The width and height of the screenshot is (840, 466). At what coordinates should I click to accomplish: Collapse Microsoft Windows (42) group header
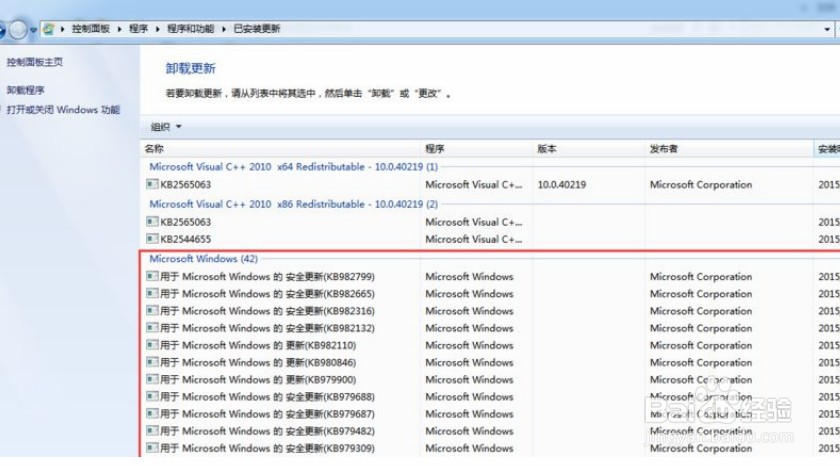coord(204,259)
